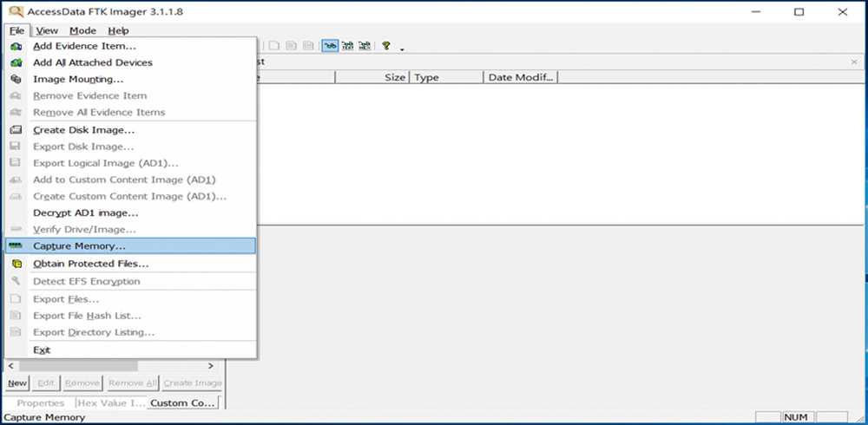The width and height of the screenshot is (868, 425).
Task: Click the Create Image button
Action: pyautogui.click(x=193, y=383)
